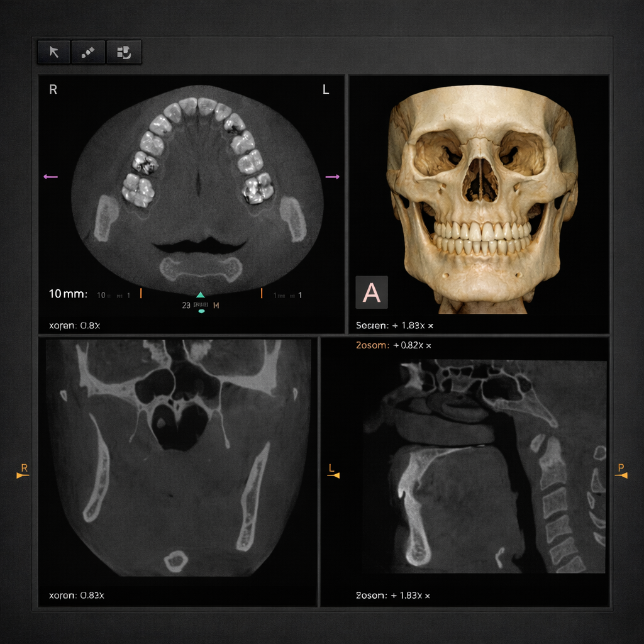
Task: Click the left orange scale tick mark
Action: pos(141,293)
